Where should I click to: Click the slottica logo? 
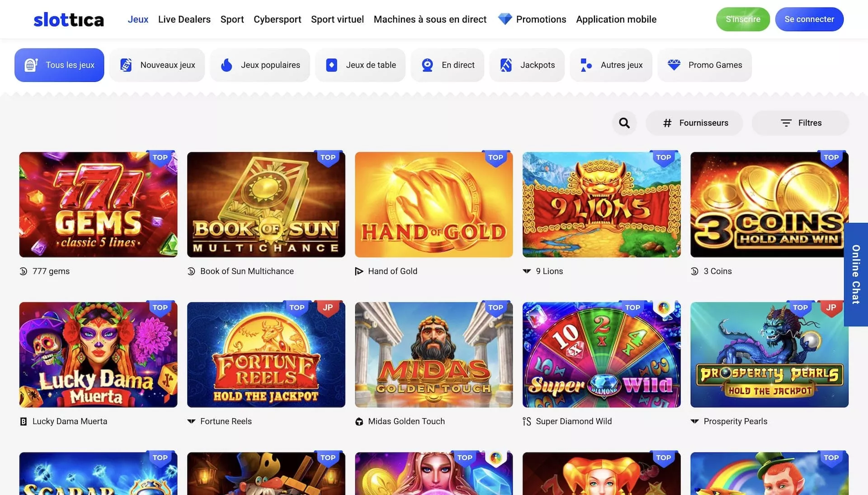(69, 19)
